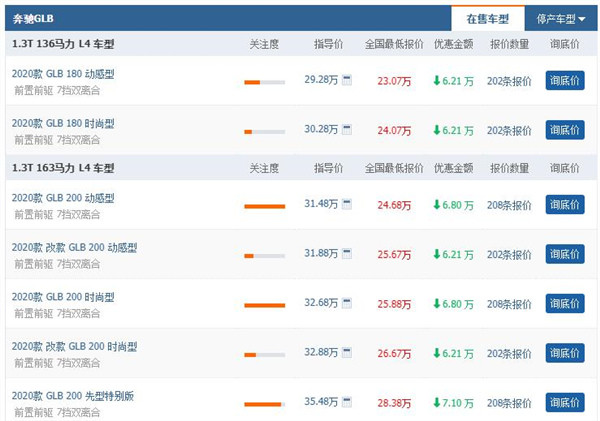Screen dimensions: 600x421
Task: Click lowest price 25.88万
Action: 394,304
